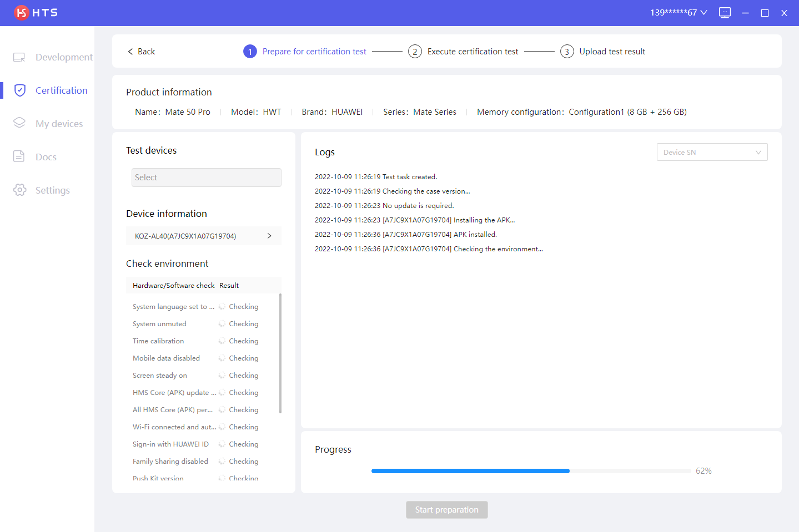
Task: Switch to Docs in the sidebar
Action: coord(35,157)
